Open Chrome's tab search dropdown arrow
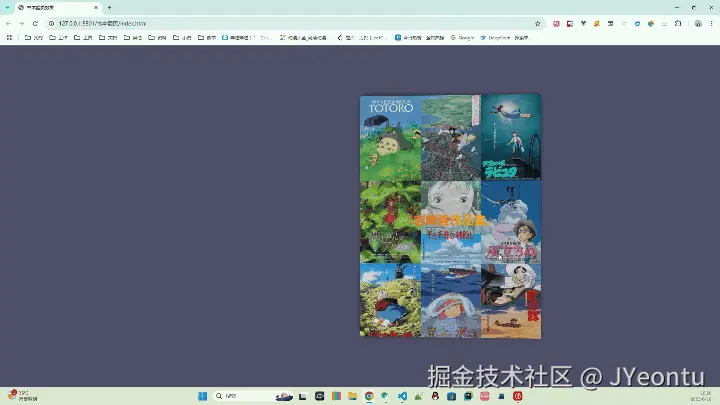 (7, 7)
